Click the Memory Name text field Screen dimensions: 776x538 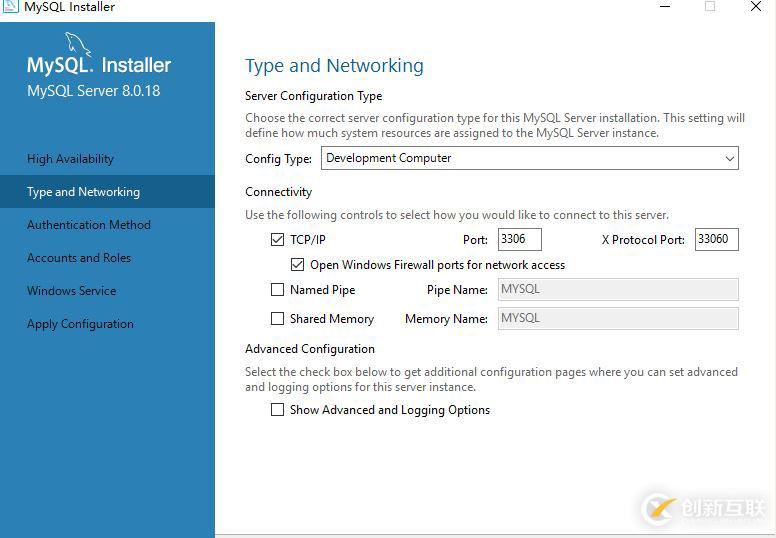point(616,319)
